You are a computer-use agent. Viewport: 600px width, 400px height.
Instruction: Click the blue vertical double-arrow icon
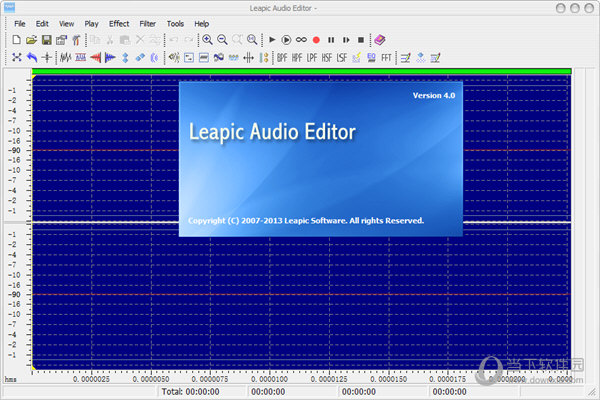pos(125,58)
